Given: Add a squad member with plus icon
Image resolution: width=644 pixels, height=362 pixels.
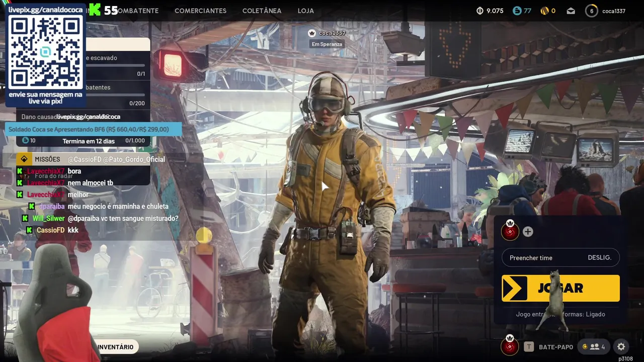Looking at the screenshot, I should (528, 232).
